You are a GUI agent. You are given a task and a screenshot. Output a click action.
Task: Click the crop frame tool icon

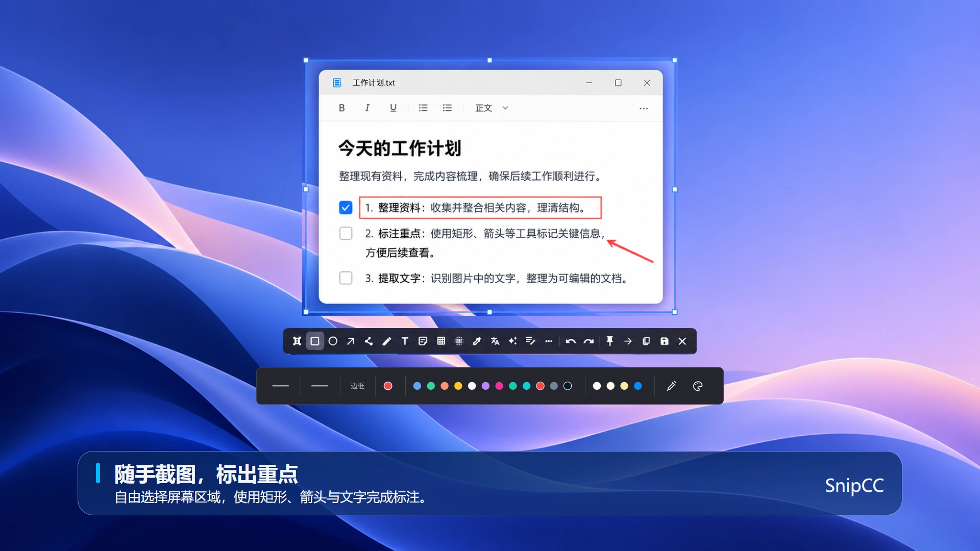click(297, 341)
